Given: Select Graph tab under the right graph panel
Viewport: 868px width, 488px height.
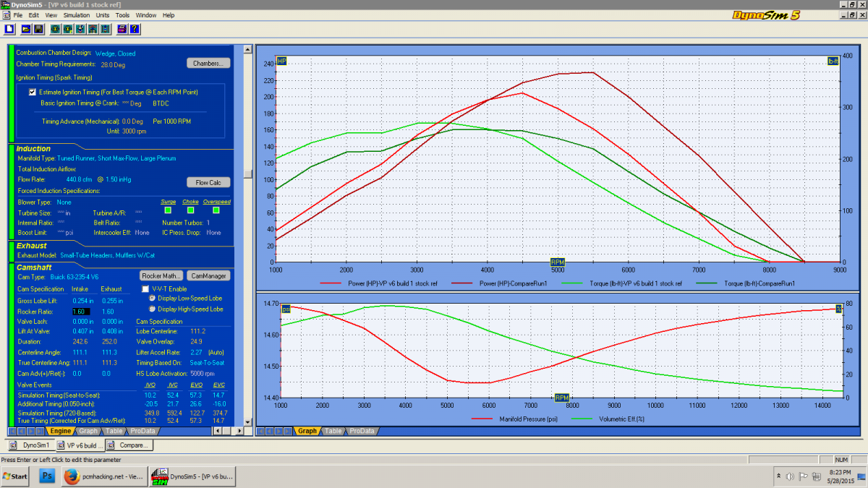Looking at the screenshot, I should pos(307,431).
